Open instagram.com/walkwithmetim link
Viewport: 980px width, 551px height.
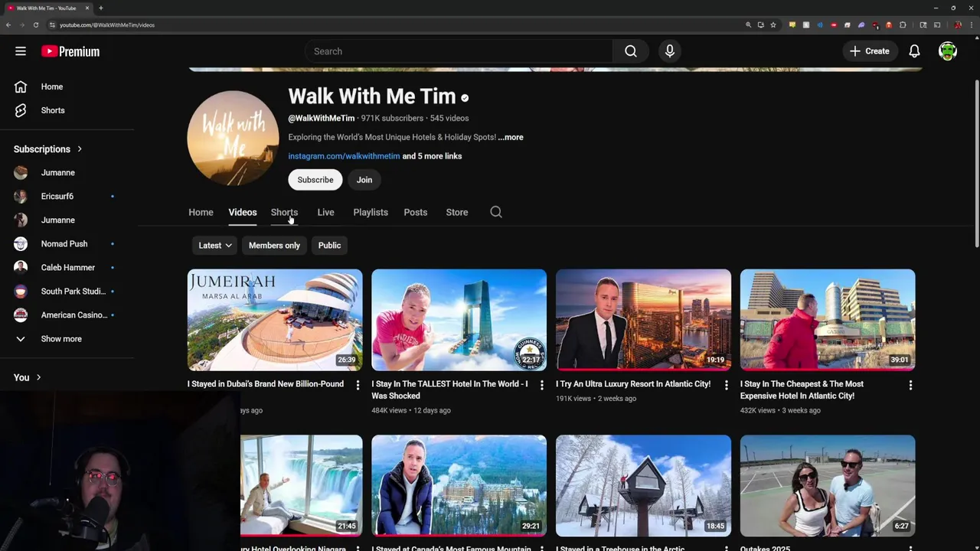click(x=344, y=156)
